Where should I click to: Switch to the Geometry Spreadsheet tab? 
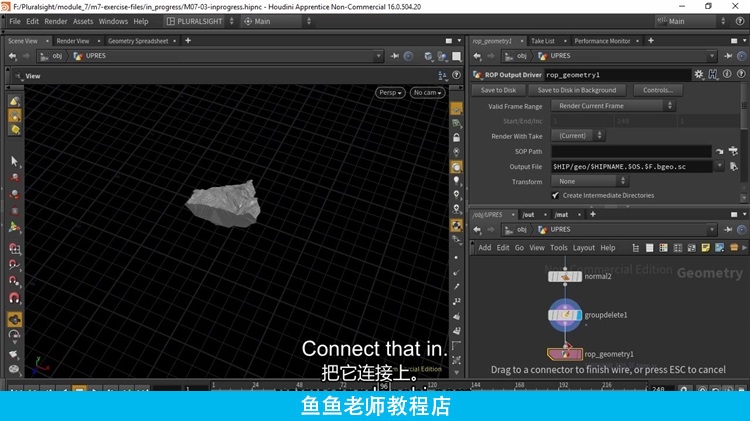pos(139,41)
